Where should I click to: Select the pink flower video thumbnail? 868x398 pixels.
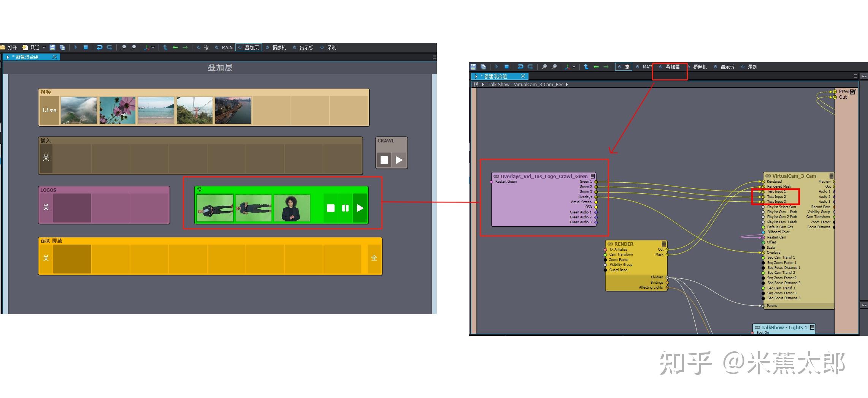(117, 110)
